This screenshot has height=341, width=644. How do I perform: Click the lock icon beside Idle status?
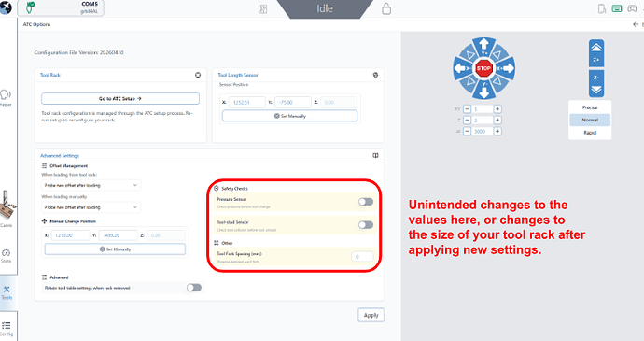[386, 8]
